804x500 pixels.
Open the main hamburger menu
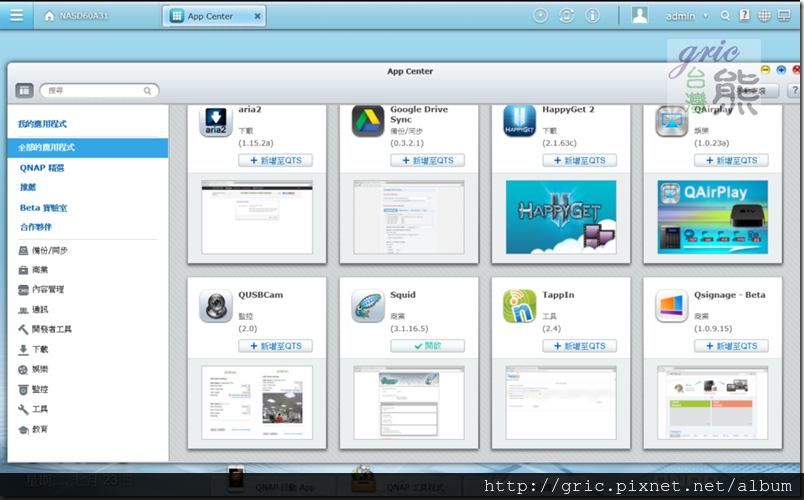(16, 15)
